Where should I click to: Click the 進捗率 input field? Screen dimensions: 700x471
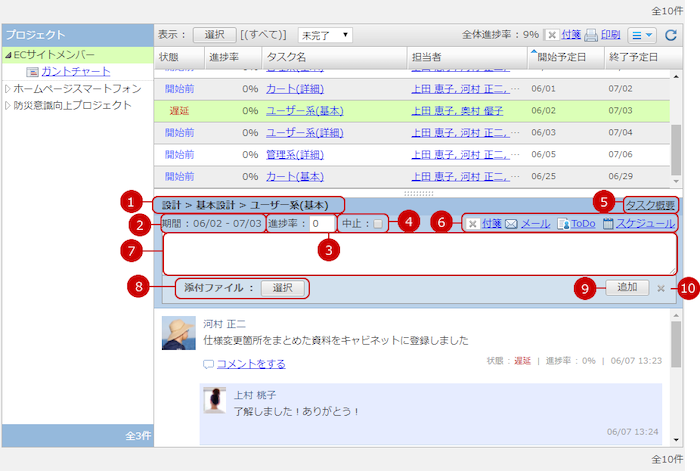322,224
